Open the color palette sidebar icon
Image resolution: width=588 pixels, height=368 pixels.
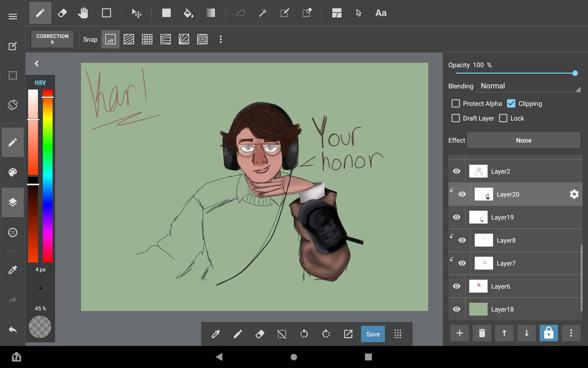pyautogui.click(x=13, y=172)
